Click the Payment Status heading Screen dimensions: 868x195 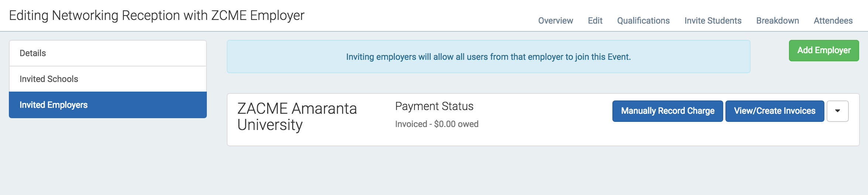click(x=434, y=106)
